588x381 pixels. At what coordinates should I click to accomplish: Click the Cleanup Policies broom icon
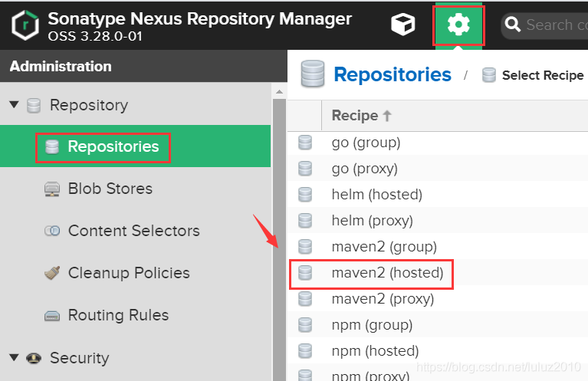click(52, 273)
